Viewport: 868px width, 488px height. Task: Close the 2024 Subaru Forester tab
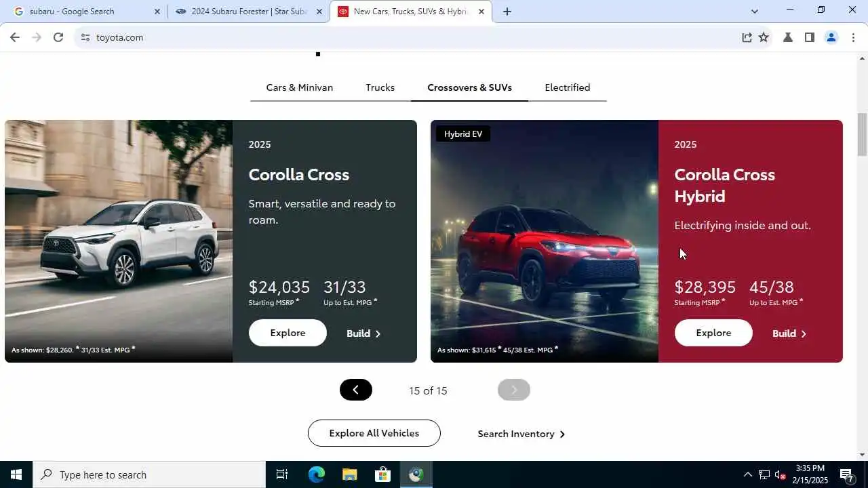(x=319, y=12)
